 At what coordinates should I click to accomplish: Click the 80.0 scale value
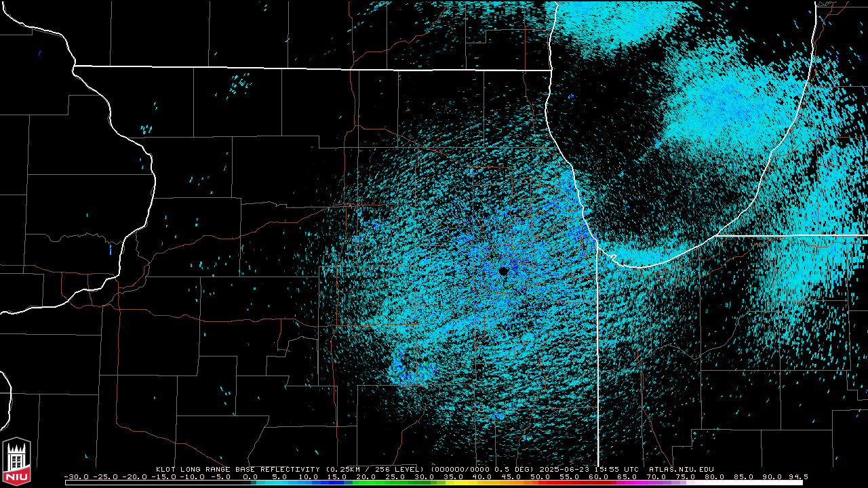pos(714,476)
